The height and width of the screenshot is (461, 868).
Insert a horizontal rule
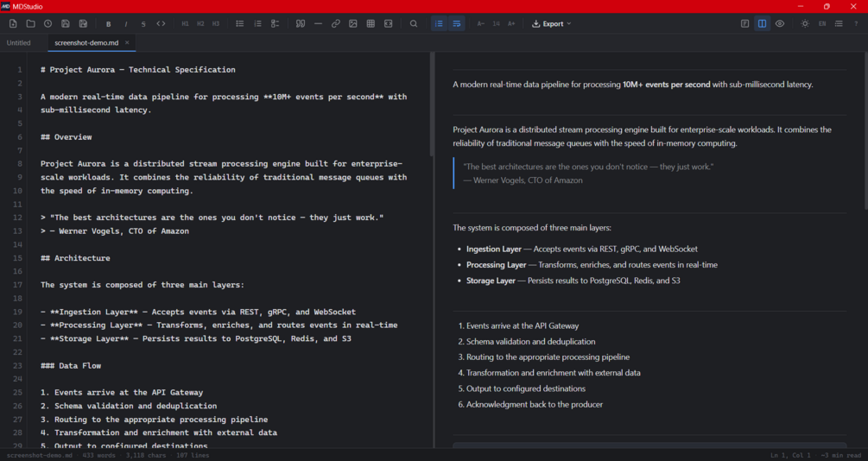tap(319, 24)
